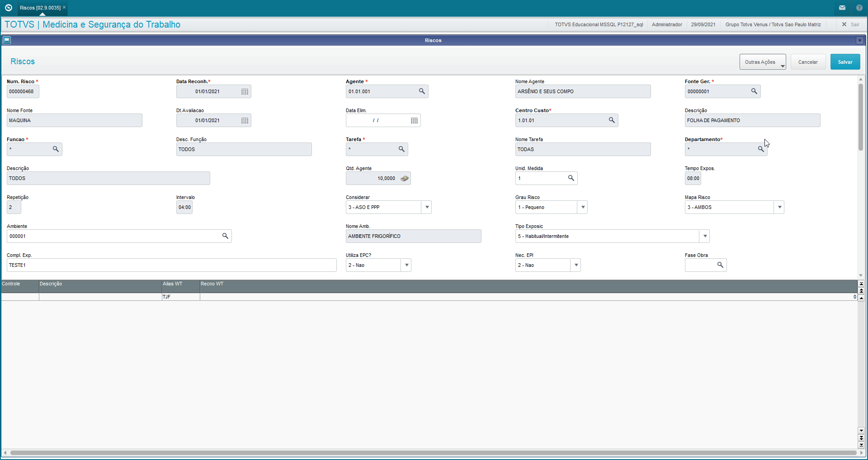The height and width of the screenshot is (460, 868).
Task: Click Num. Risco field 000000468
Action: click(x=23, y=91)
